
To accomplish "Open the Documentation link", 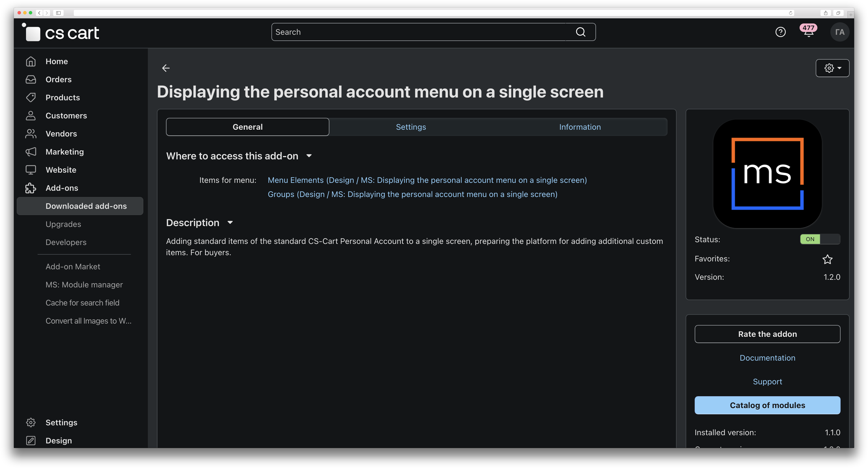I will click(x=767, y=357).
